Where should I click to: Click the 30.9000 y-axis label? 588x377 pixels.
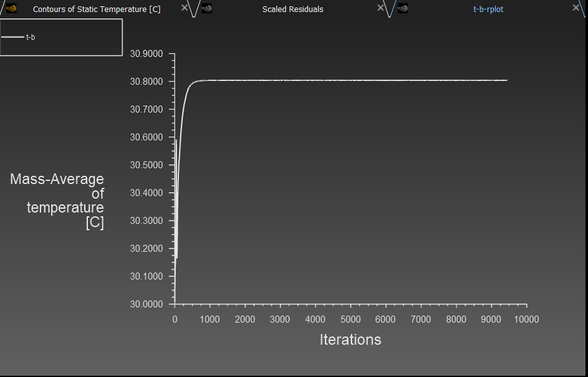[x=146, y=54]
